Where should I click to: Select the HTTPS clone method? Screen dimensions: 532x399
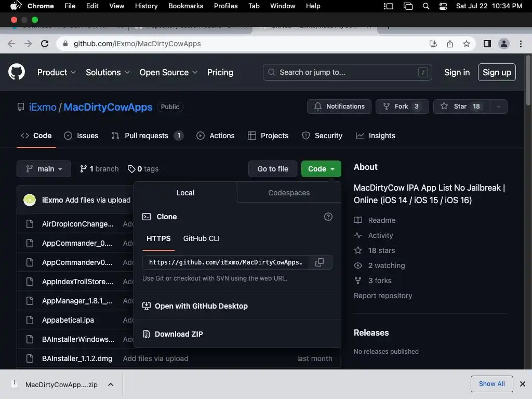(x=158, y=238)
